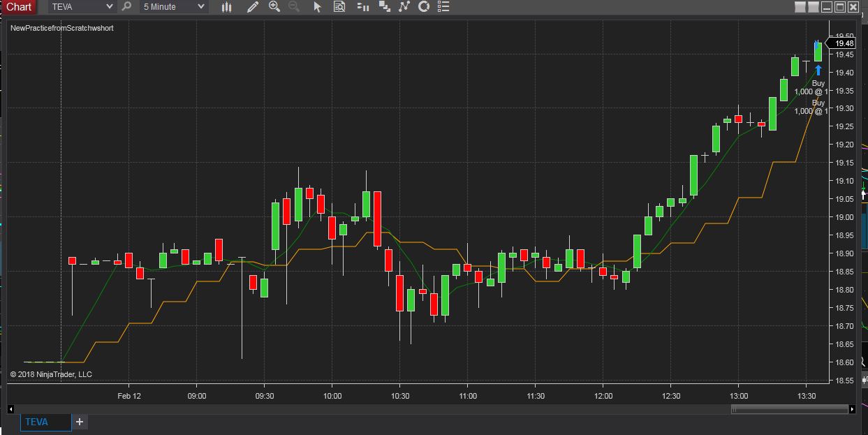Click the 09:30 time axis label
Viewport: 868px width, 435px height.
(265, 396)
